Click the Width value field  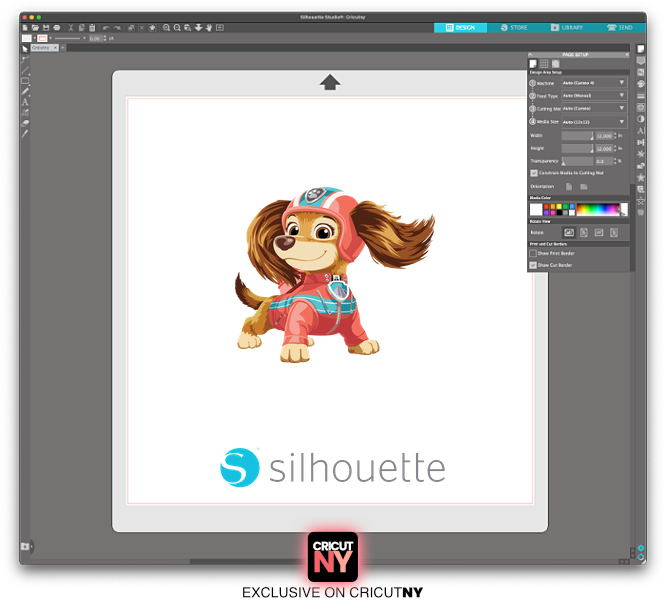604,136
